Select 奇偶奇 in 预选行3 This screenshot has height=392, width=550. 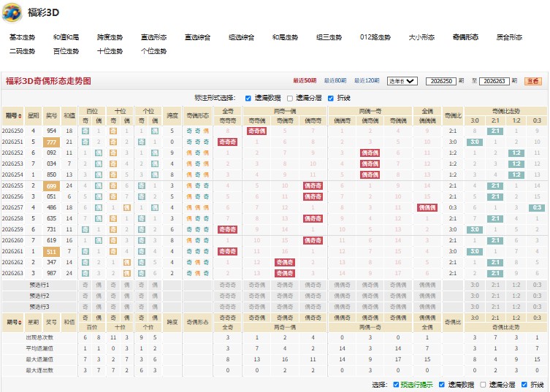(285, 307)
